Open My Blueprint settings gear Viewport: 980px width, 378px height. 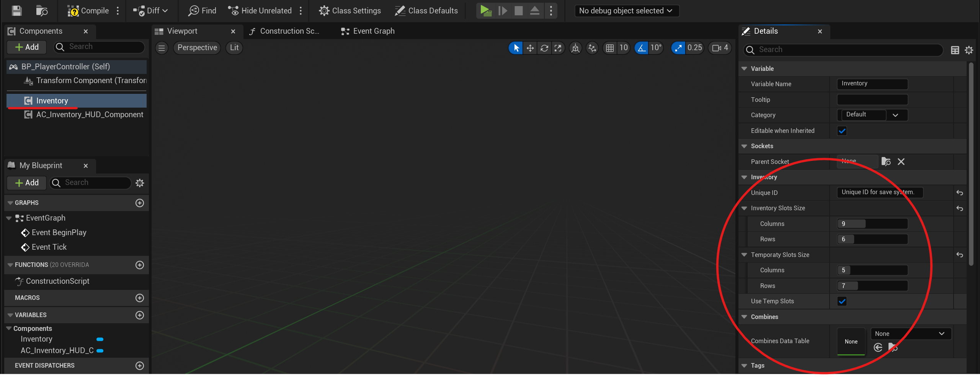pyautogui.click(x=140, y=183)
